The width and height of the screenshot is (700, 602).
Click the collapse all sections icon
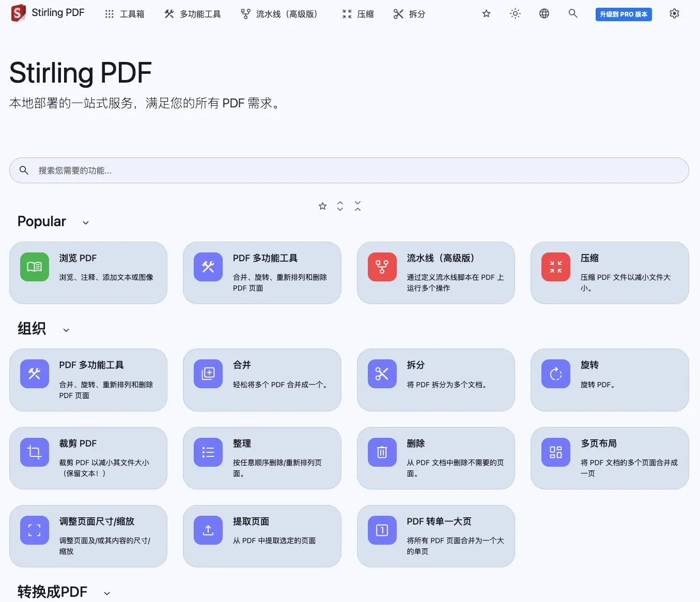pyautogui.click(x=357, y=207)
